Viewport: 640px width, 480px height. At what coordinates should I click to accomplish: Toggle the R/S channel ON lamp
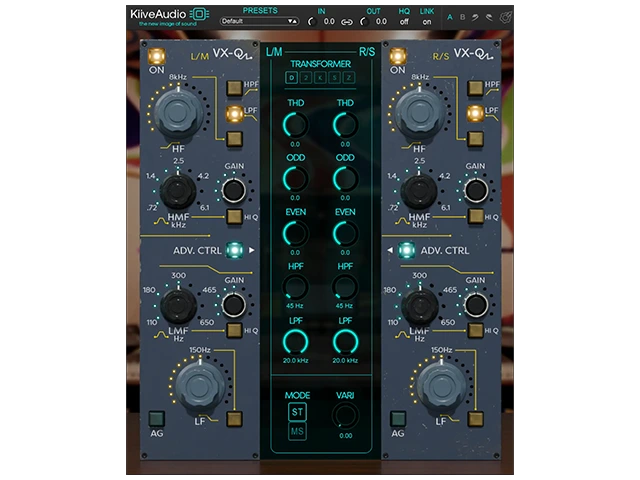pyautogui.click(x=398, y=56)
